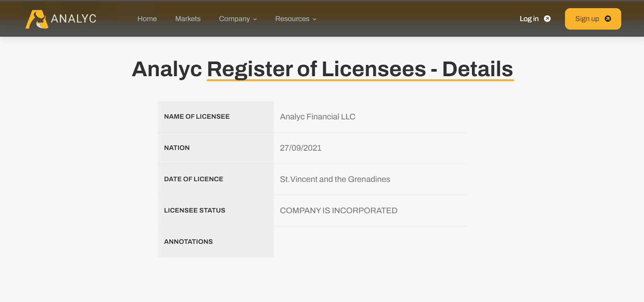
Task: Select COMPANY IS INCORPORATED value
Action: pos(339,211)
